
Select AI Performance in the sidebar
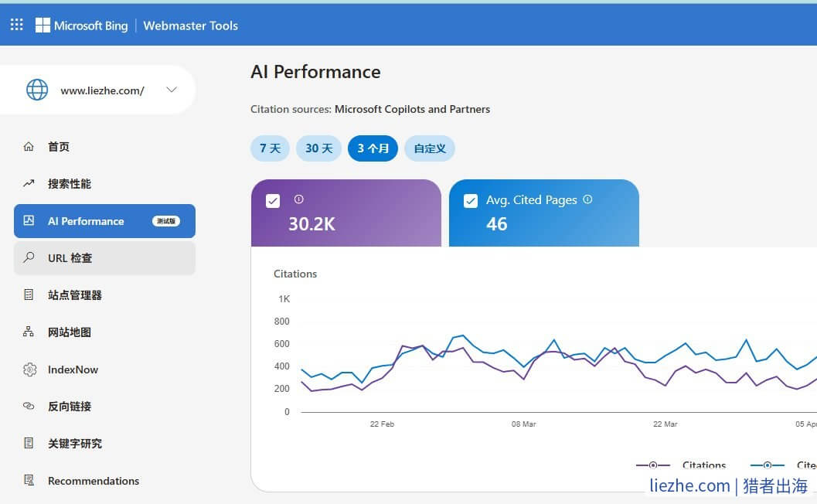pos(104,221)
